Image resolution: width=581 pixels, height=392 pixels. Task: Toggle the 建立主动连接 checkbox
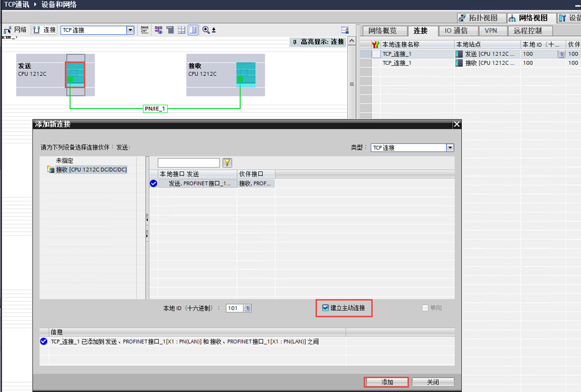click(325, 308)
